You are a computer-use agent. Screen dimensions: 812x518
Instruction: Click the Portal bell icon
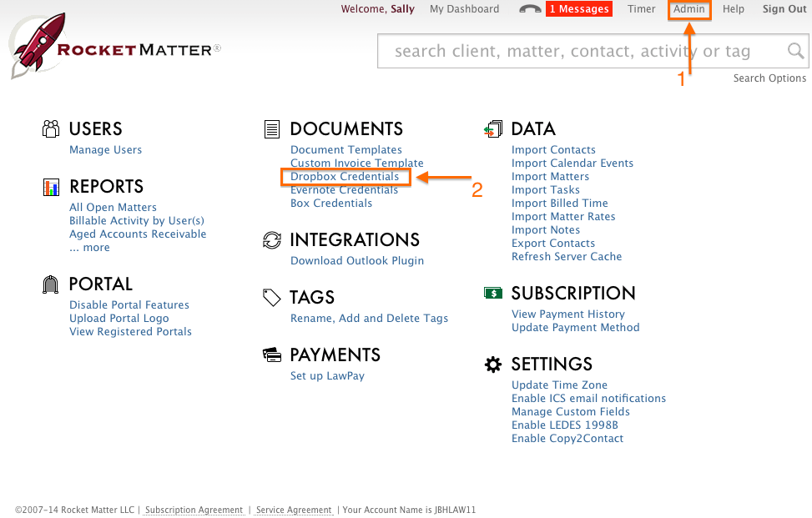tap(51, 283)
